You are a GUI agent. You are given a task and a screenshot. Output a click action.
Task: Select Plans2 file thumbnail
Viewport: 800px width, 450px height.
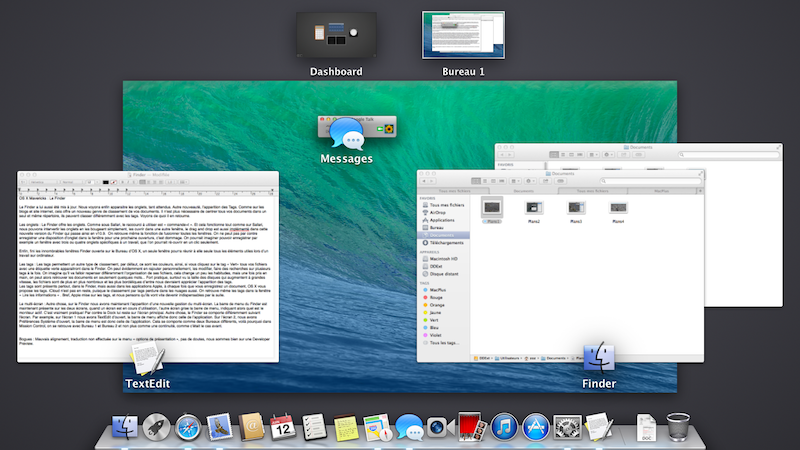point(534,210)
